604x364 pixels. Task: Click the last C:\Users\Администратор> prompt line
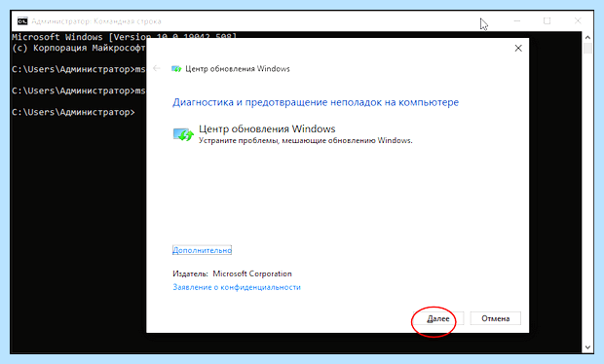[x=73, y=112]
